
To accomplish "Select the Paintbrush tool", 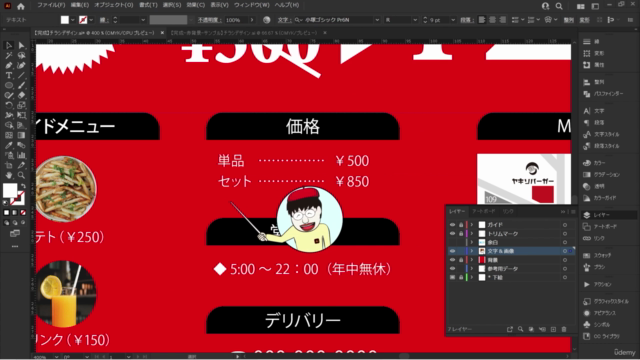I will click(21, 85).
